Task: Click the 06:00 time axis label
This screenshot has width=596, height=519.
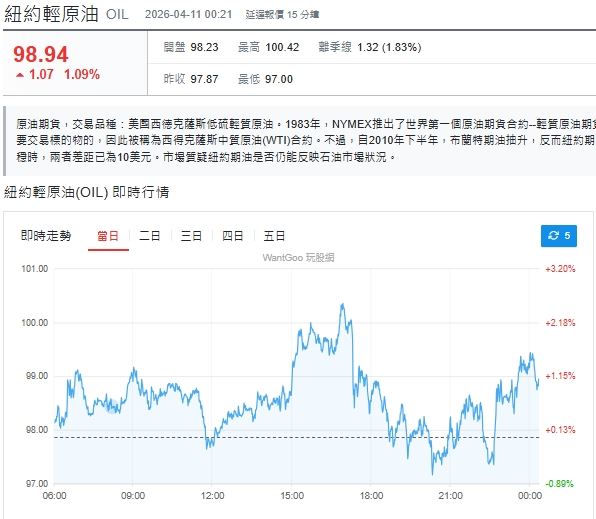Action: coord(54,495)
